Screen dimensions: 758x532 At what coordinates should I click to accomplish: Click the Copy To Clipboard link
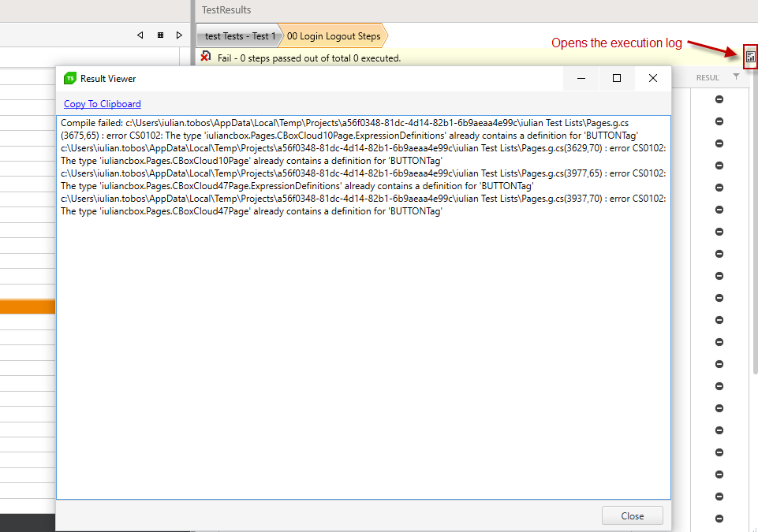click(103, 104)
